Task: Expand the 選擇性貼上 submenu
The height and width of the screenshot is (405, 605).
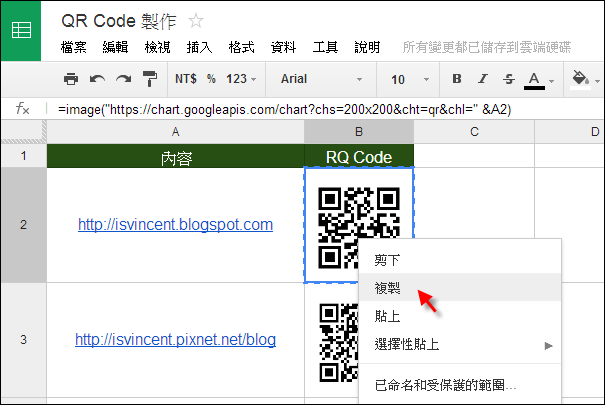Action: (460, 344)
